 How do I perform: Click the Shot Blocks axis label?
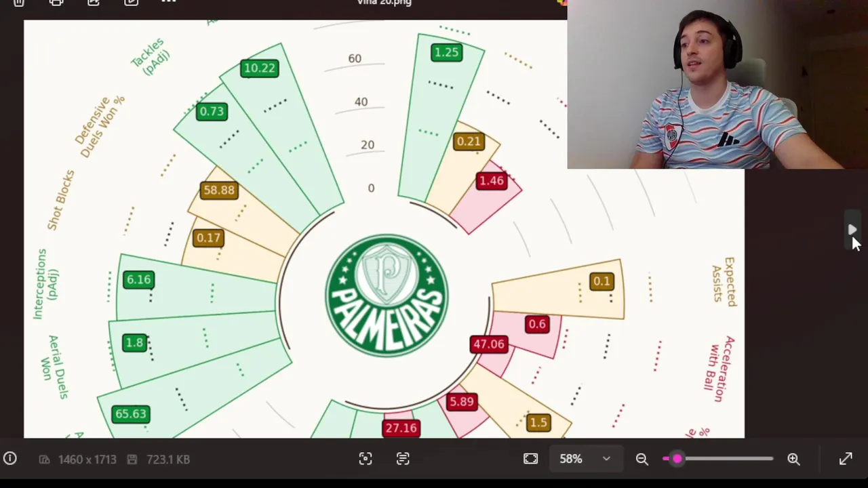(60, 199)
